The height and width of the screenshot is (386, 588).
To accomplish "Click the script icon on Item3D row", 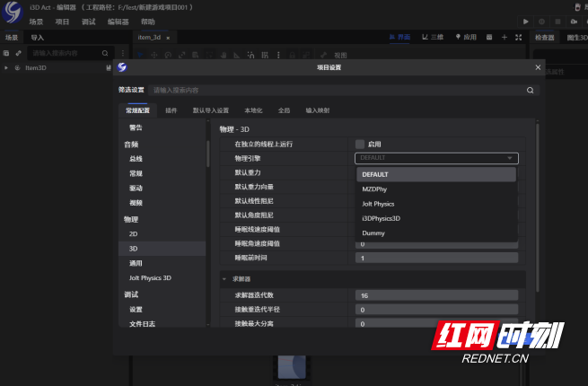I will tap(109, 68).
